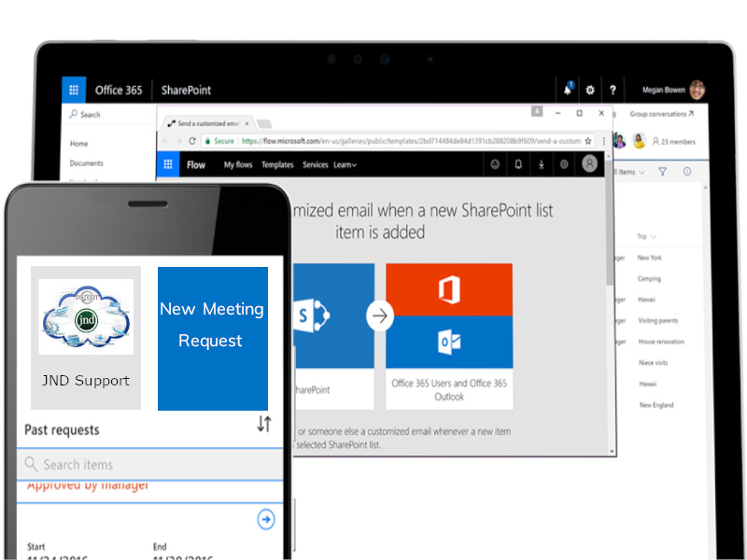Open the notifications bell in the Office 365 header
The height and width of the screenshot is (560, 747).
point(568,89)
